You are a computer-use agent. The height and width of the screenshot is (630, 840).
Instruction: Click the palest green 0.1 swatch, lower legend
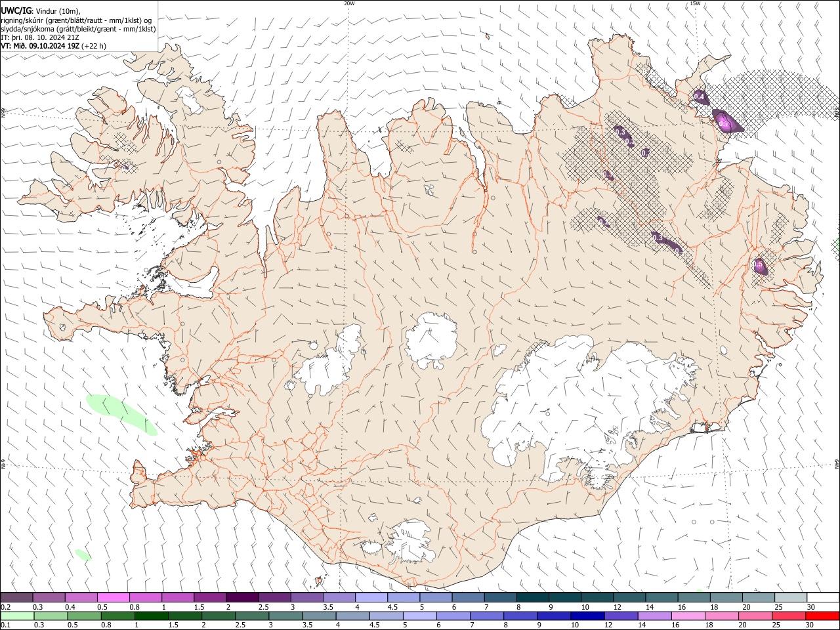pos(17,616)
